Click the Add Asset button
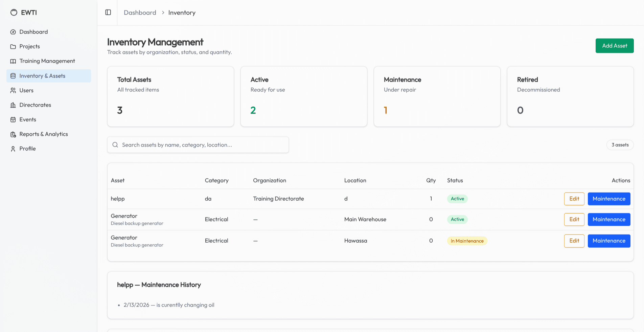The width and height of the screenshot is (644, 332). tap(615, 46)
